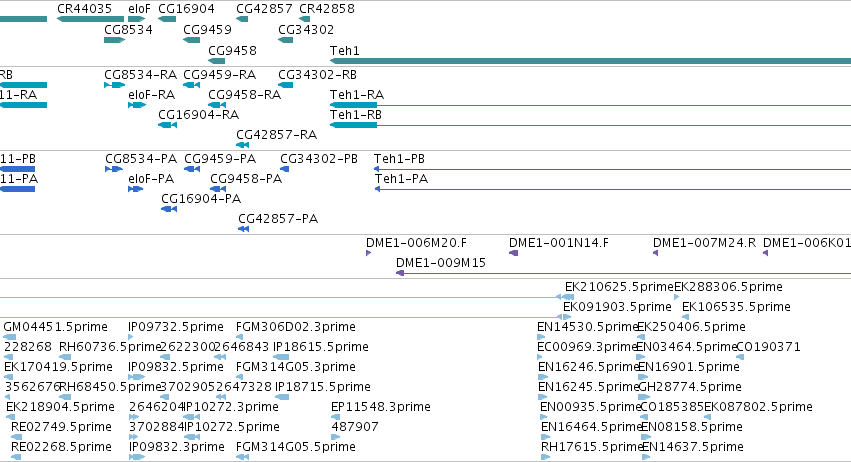Screen dimensions: 851x462
Task: Click the long Teh1 gene bar
Action: (590, 61)
